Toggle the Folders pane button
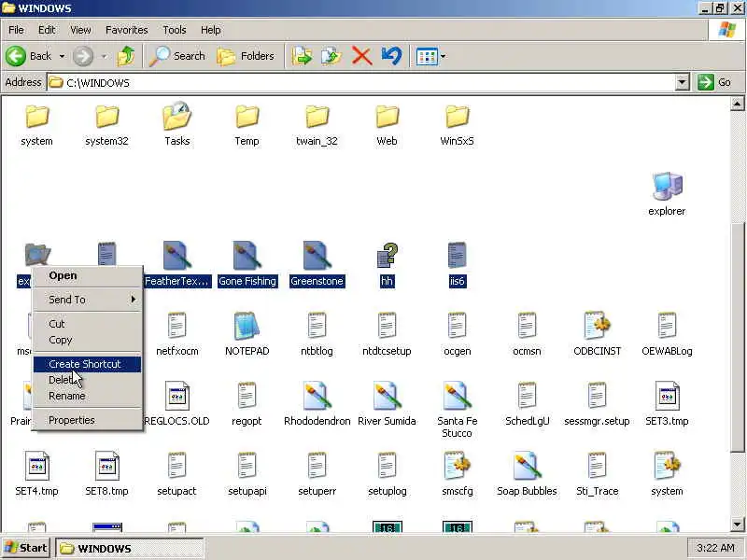Viewport: 747px width, 560px height. coord(246,56)
